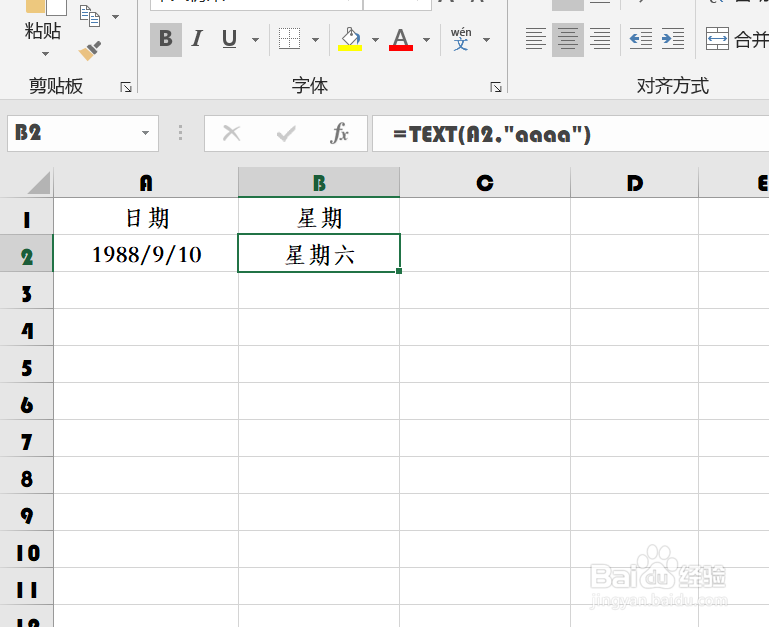Image resolution: width=769 pixels, height=627 pixels.
Task: Select column C header
Action: pos(485,183)
